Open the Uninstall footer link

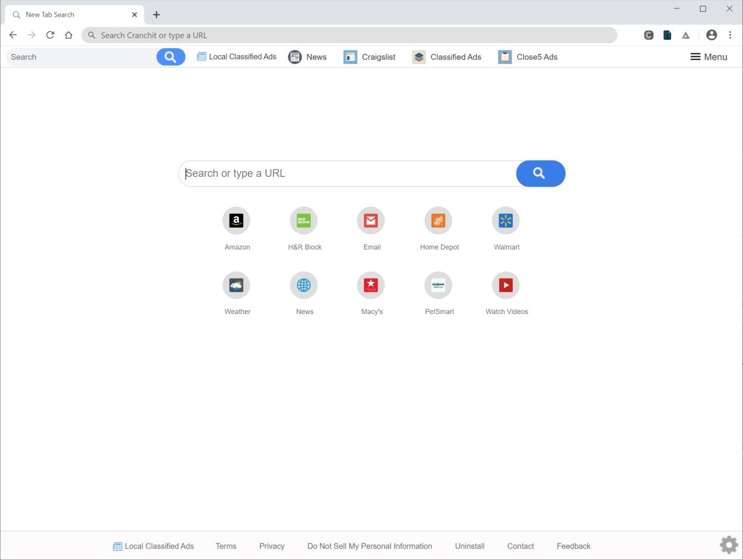(x=470, y=546)
